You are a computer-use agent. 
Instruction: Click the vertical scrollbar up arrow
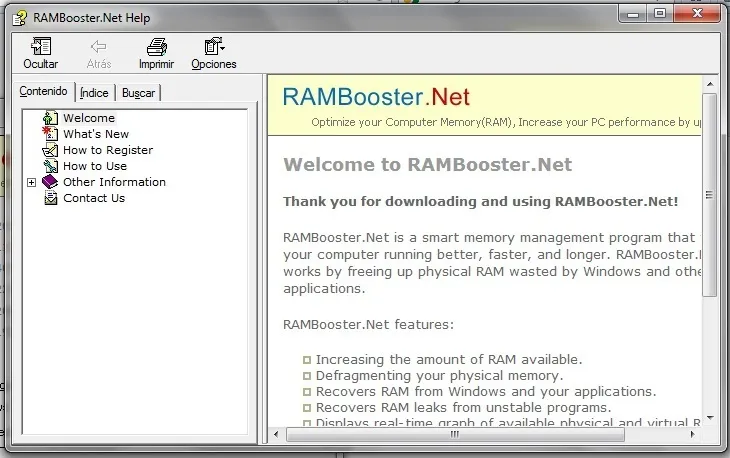(710, 84)
